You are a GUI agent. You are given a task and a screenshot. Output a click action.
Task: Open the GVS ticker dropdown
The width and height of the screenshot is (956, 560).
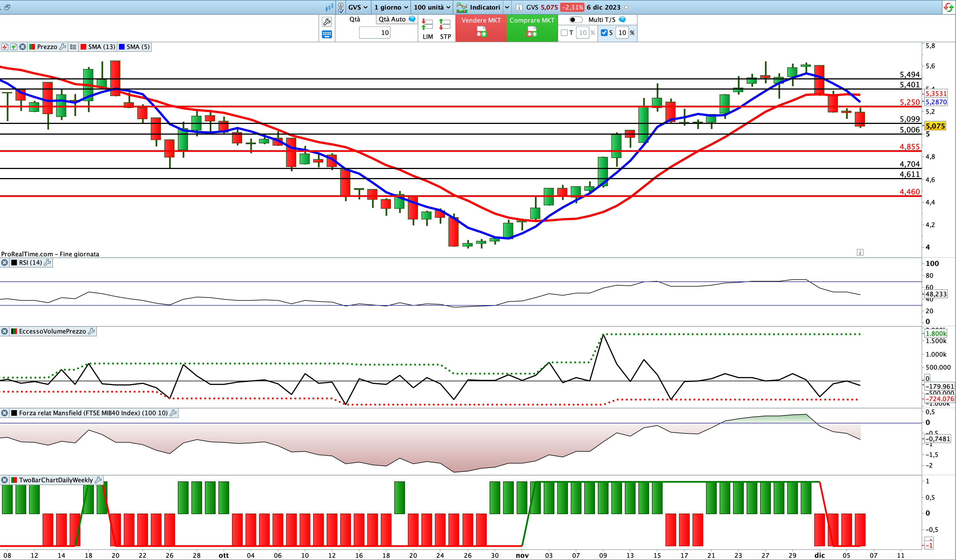(358, 7)
